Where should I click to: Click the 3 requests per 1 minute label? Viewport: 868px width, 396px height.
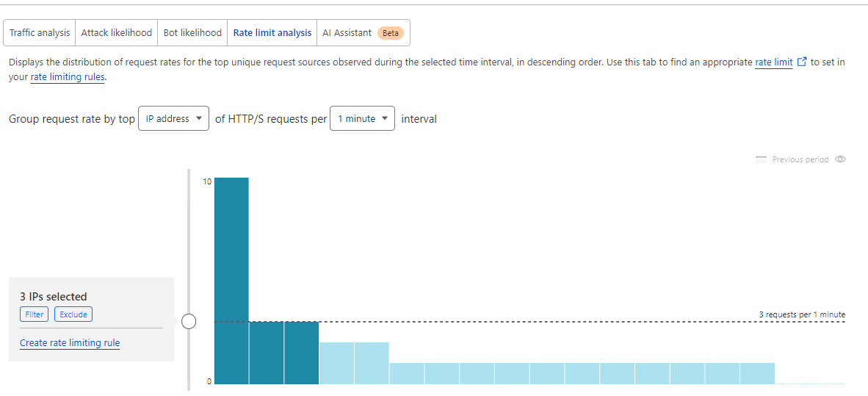[x=802, y=314]
